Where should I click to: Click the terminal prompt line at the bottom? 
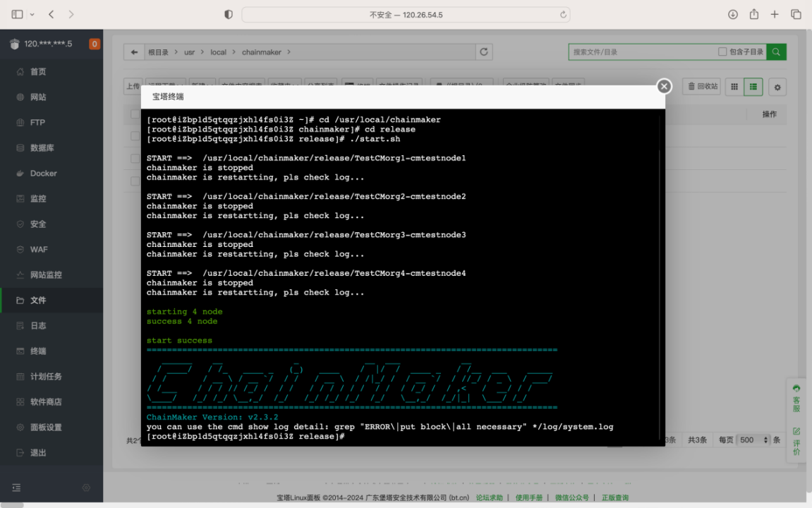(x=246, y=437)
